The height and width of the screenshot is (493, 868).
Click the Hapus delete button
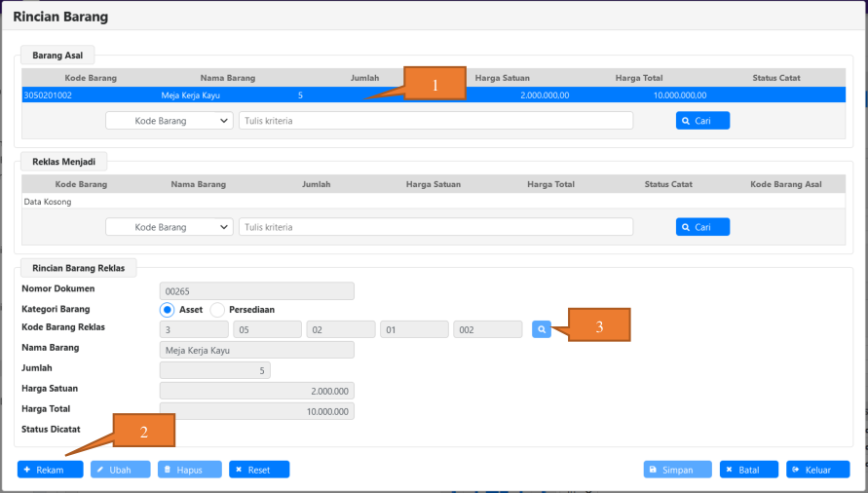[189, 470]
